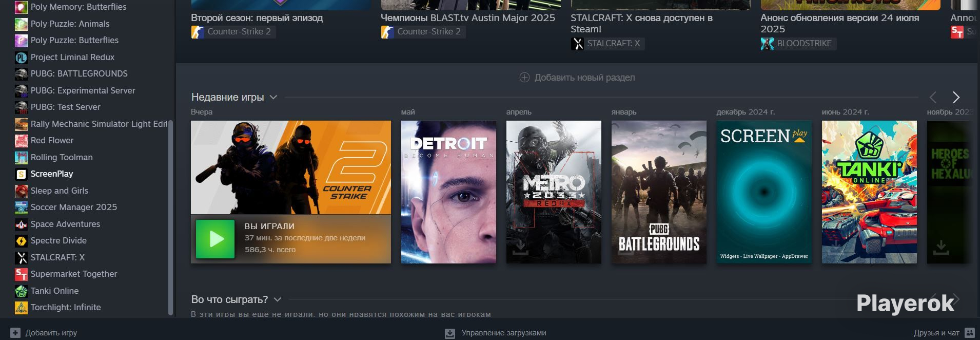980x340 pixels.
Task: Click download icon on Metro 2033 cover
Action: point(520,248)
